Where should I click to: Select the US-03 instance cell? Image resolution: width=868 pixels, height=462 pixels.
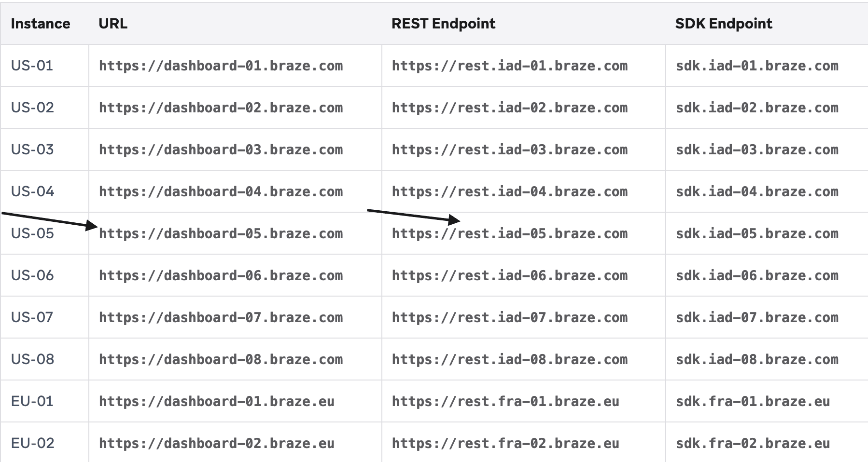point(32,149)
